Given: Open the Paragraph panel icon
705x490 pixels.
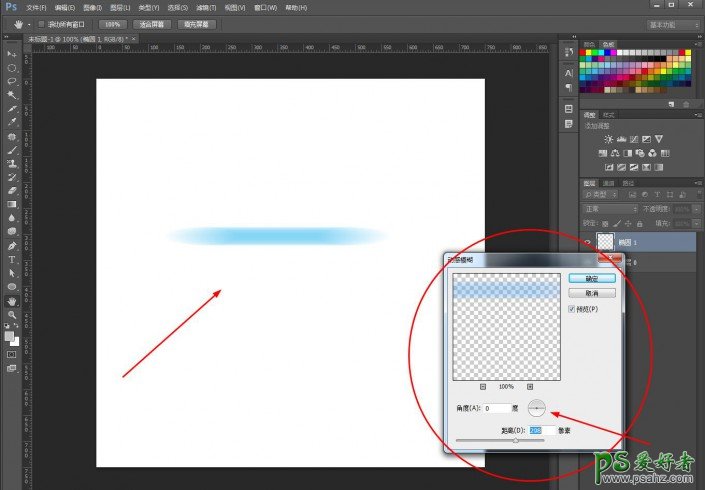Looking at the screenshot, I should coord(569,87).
